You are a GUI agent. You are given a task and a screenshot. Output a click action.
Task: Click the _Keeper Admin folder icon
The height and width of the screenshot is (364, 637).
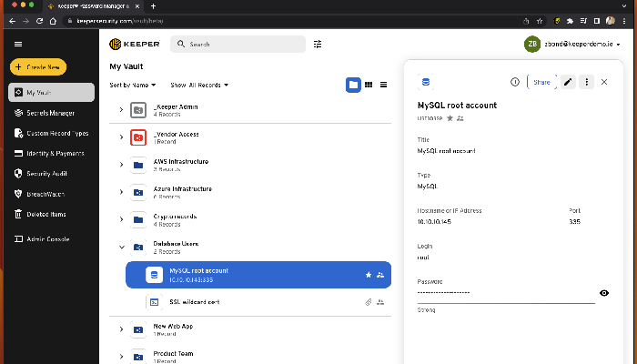click(138, 110)
